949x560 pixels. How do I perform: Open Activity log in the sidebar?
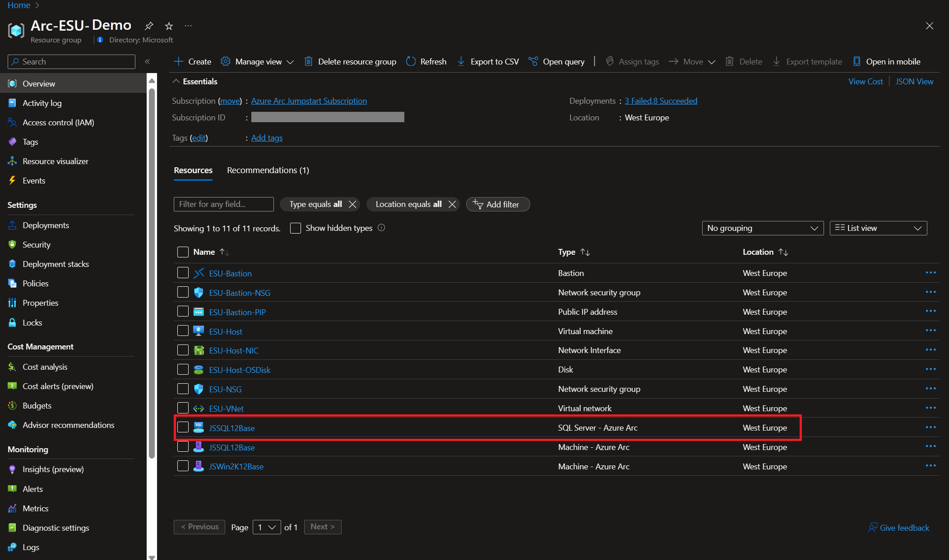(42, 103)
